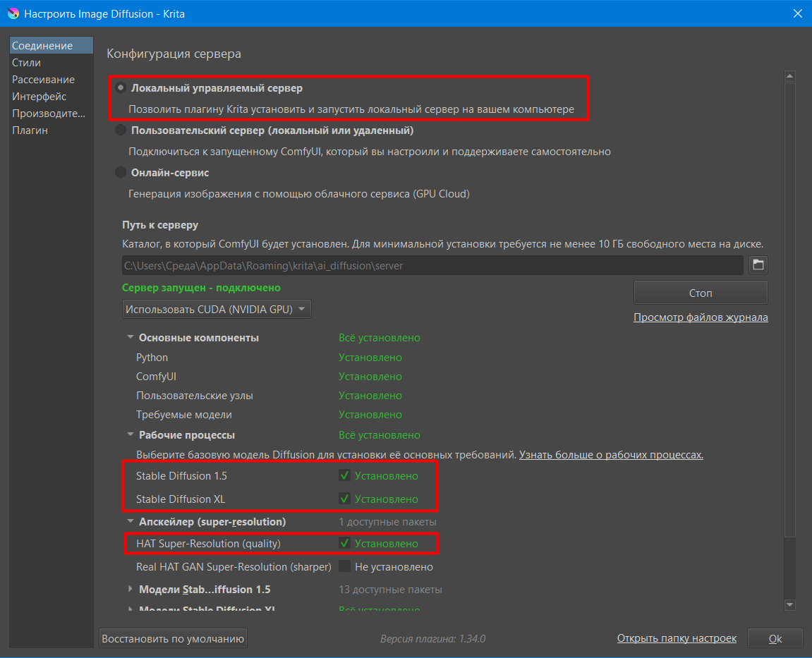Toggle the Stable Diffusion 1.5 checkbox
Viewport: 812px width, 658px height.
point(345,476)
